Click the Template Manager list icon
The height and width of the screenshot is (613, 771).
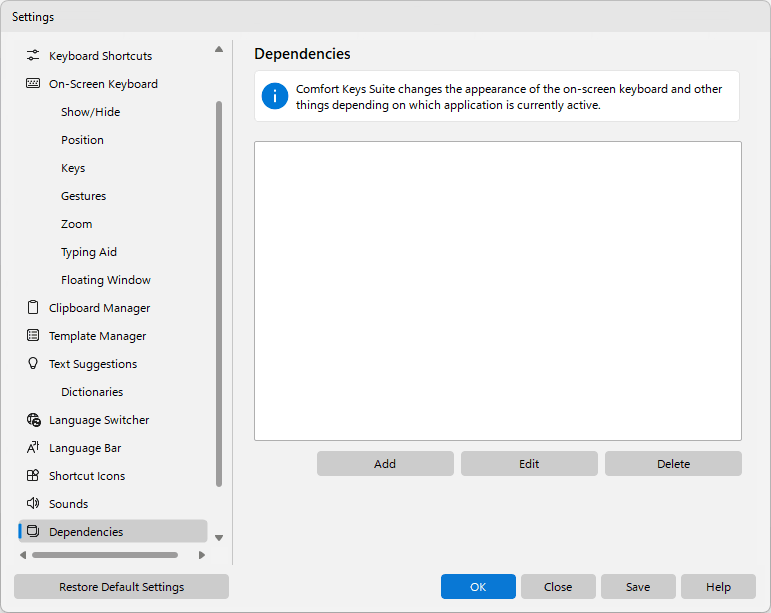click(33, 335)
